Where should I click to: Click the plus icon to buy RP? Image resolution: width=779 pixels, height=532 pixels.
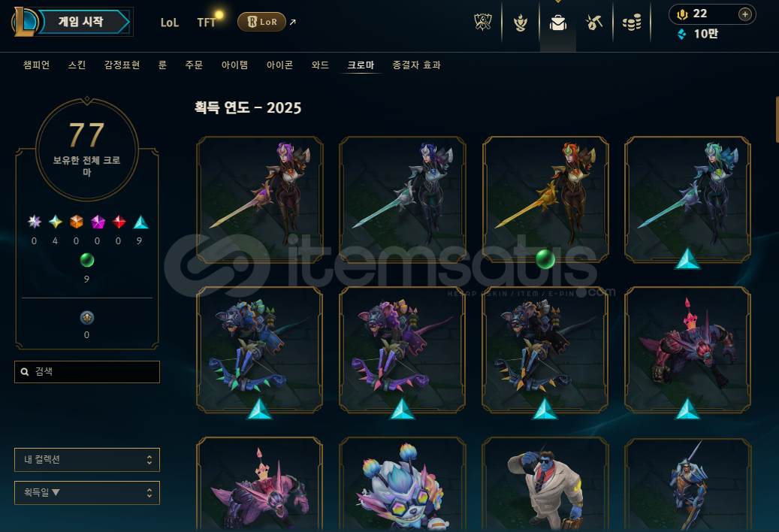point(744,14)
